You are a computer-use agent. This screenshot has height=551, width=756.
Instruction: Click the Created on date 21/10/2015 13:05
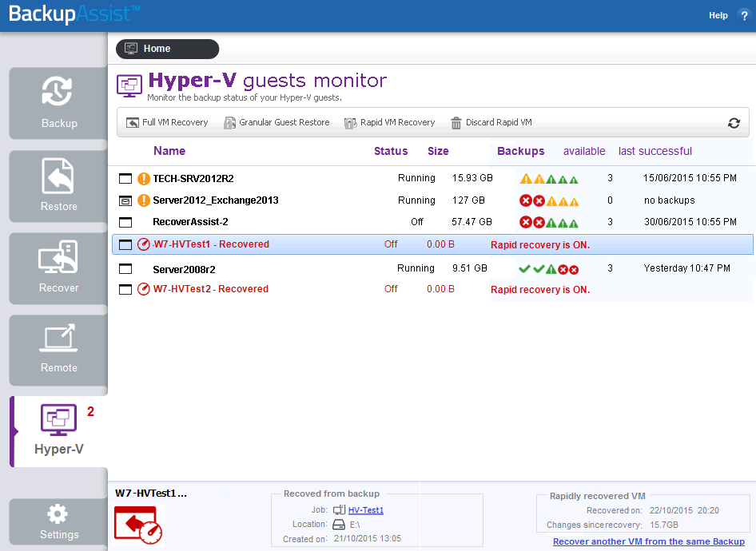(368, 538)
